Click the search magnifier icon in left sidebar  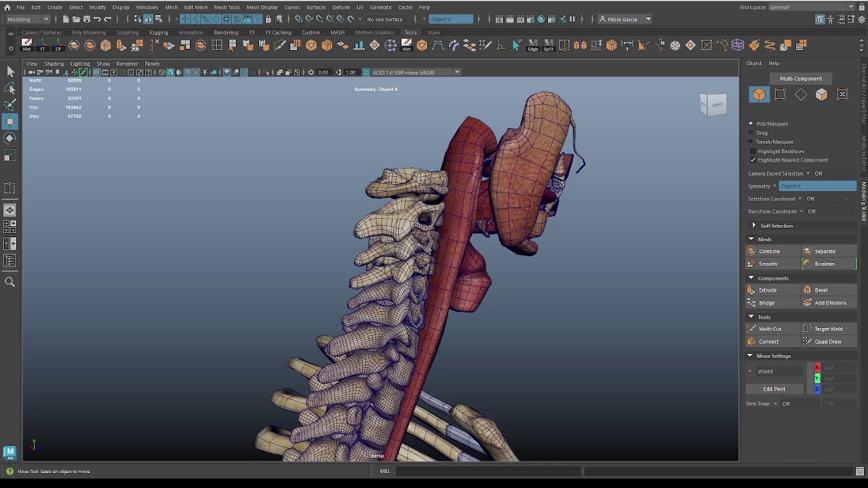click(10, 282)
